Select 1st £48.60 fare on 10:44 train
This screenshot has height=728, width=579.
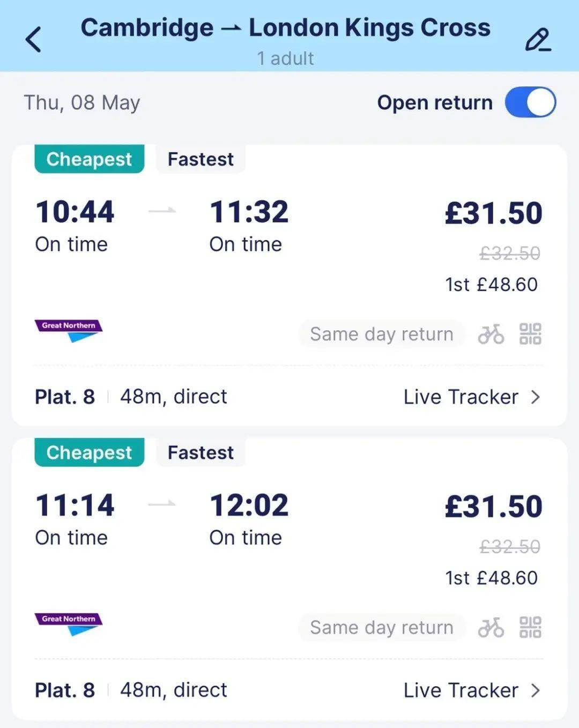click(x=491, y=285)
